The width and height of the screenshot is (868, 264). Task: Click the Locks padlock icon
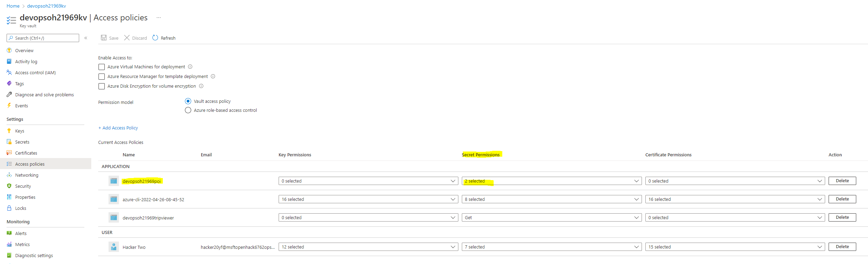pyautogui.click(x=9, y=208)
